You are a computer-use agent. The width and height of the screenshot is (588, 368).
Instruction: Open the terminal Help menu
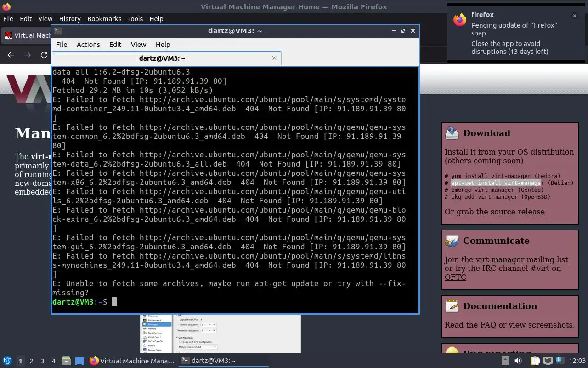click(x=163, y=45)
